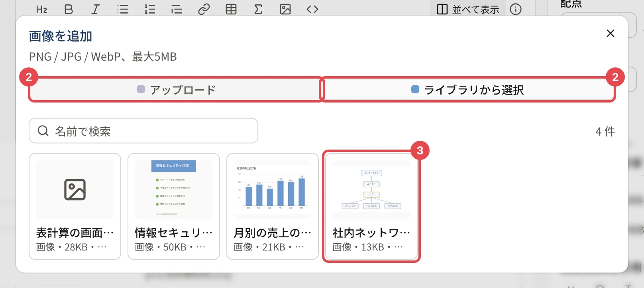Open the info circle icon
This screenshot has width=644, height=288.
pos(516,9)
